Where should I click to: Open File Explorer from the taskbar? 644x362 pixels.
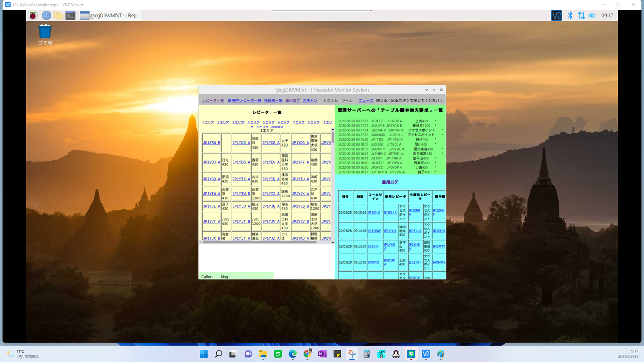tap(263, 354)
